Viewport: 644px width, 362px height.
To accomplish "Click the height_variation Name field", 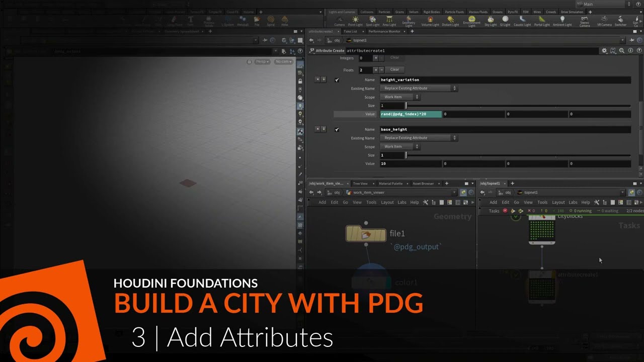I will 505,79.
